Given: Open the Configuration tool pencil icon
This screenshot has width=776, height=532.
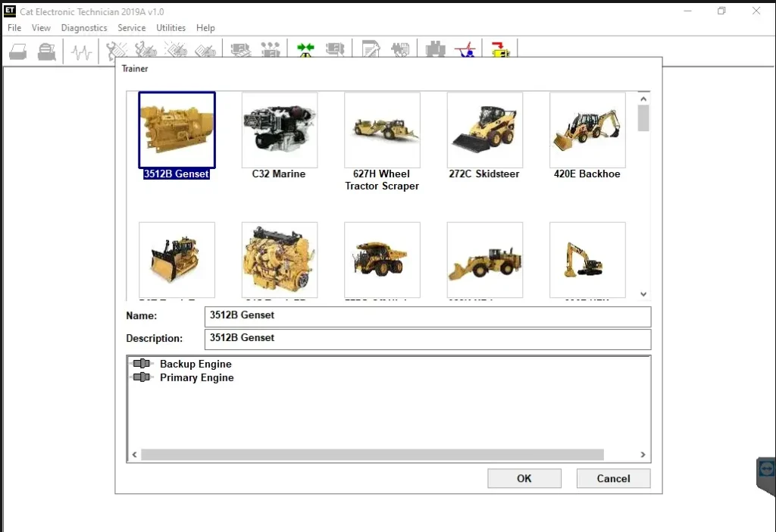Looking at the screenshot, I should 370,49.
